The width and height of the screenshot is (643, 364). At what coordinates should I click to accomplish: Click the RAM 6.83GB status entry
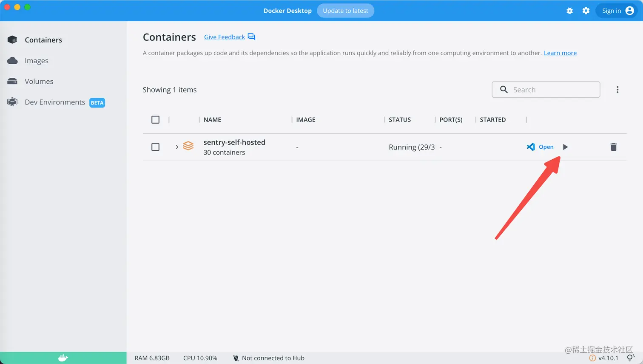tap(152, 358)
